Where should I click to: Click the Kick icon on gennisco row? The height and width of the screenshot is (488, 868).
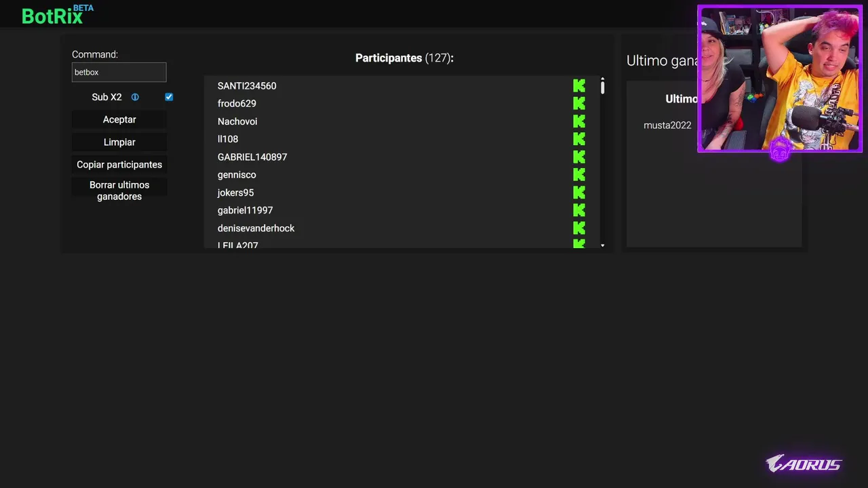(x=578, y=175)
